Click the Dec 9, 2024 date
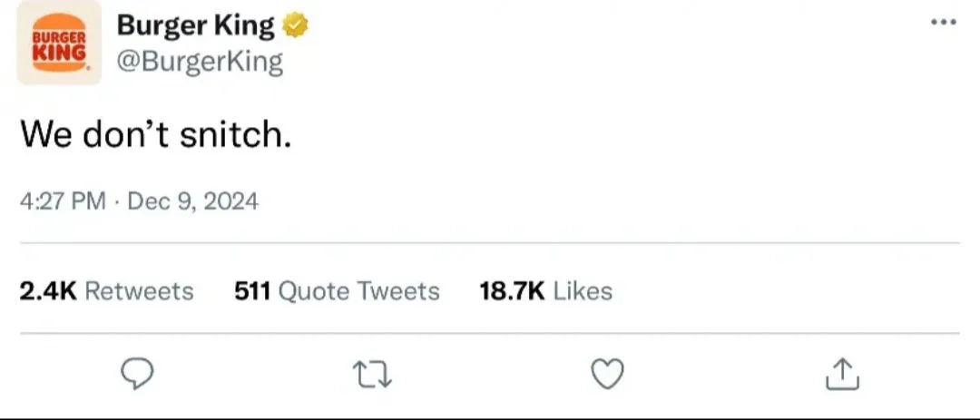Viewport: 980px width, 420px height. (192, 200)
